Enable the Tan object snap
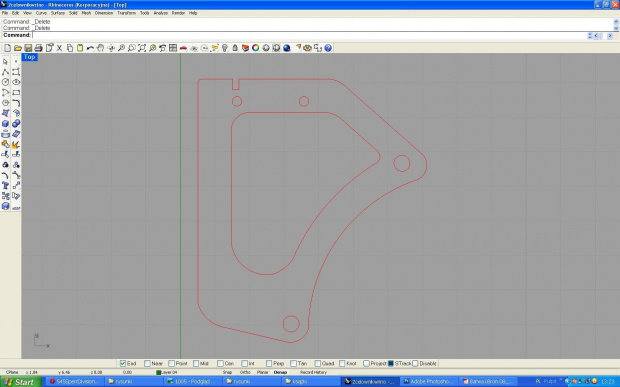620x387 pixels. (x=293, y=363)
